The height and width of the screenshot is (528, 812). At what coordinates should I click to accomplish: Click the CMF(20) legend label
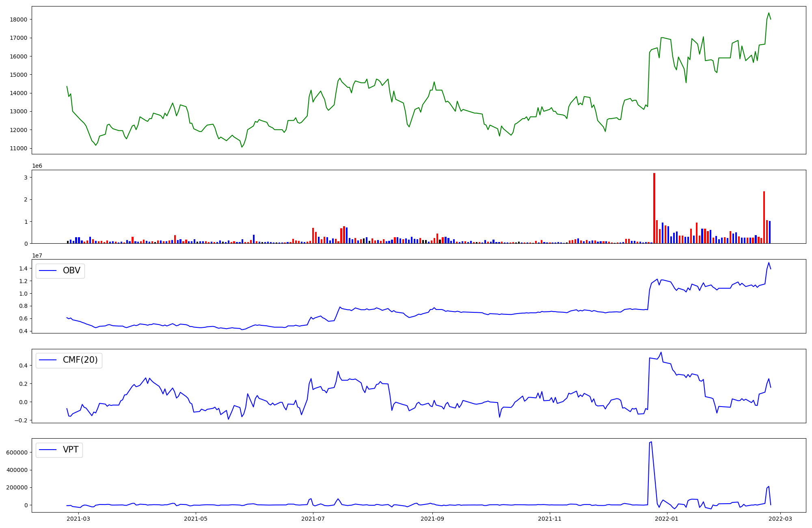[x=80, y=360]
